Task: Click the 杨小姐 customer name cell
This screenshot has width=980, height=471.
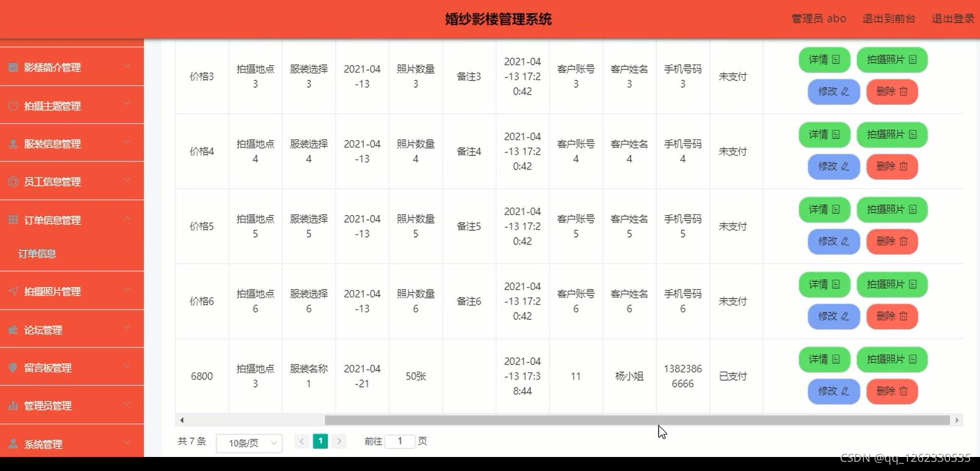Action: [629, 376]
